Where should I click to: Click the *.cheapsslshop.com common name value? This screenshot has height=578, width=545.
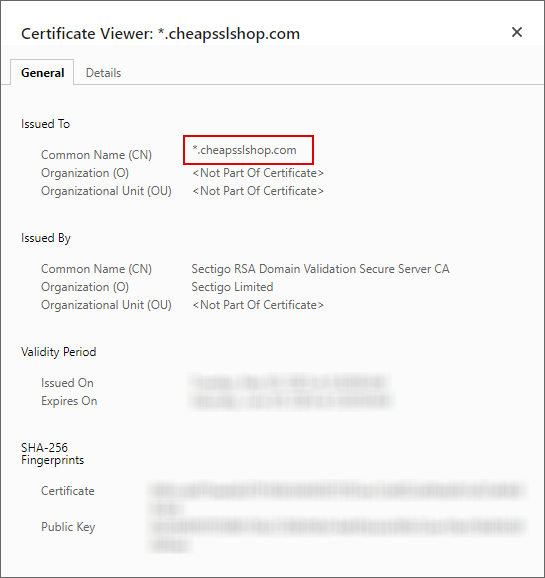(244, 150)
